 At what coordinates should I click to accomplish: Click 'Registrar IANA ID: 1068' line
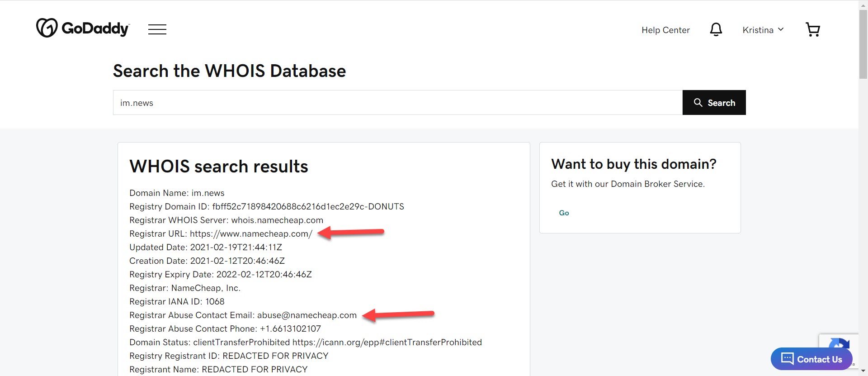(177, 301)
